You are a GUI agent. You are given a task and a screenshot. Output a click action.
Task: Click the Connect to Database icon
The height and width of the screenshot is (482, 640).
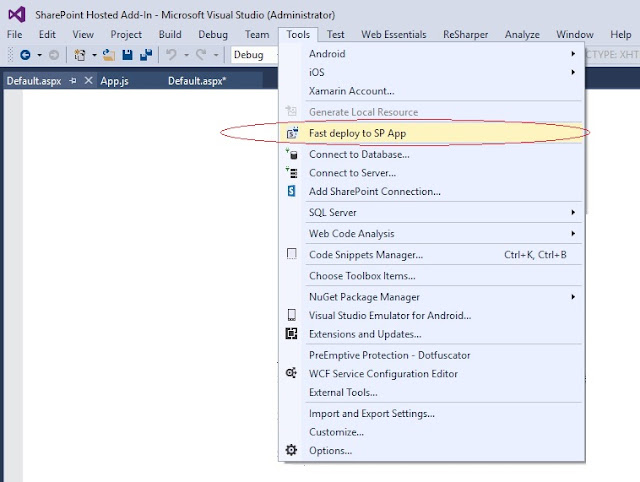point(292,155)
